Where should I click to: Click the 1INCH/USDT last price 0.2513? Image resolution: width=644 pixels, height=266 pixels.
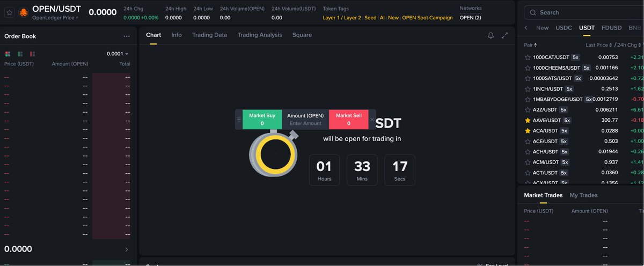(609, 88)
